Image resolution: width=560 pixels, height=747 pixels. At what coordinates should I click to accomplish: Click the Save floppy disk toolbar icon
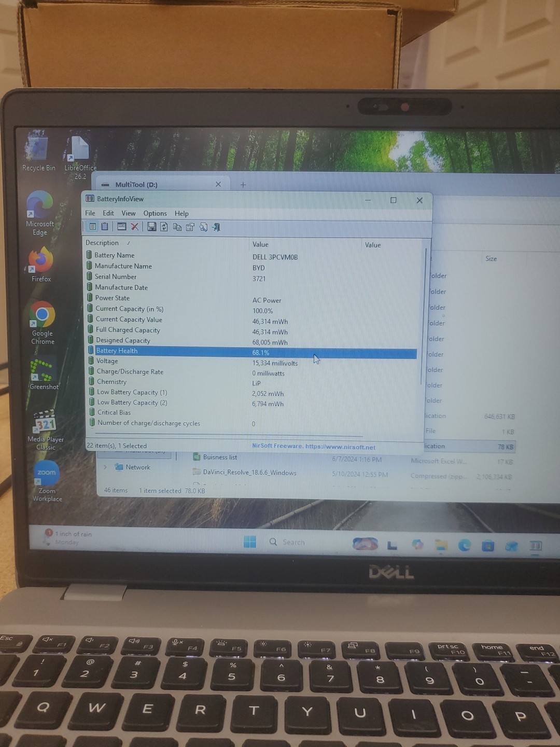(151, 227)
